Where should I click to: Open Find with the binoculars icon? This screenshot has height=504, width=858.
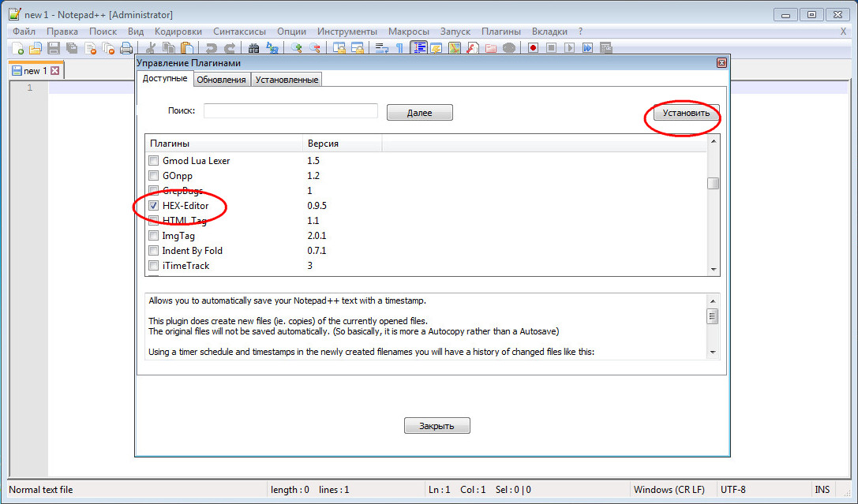[x=254, y=48]
